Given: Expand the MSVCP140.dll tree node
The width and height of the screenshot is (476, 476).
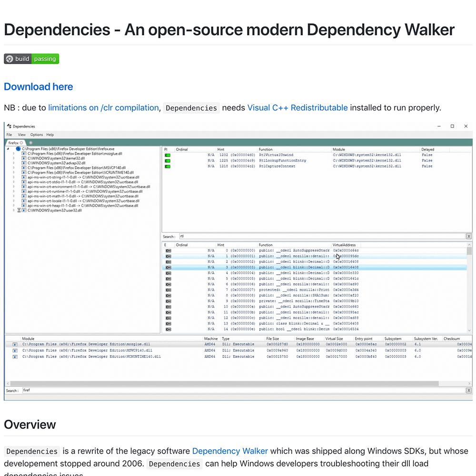Looking at the screenshot, I should [14, 168].
